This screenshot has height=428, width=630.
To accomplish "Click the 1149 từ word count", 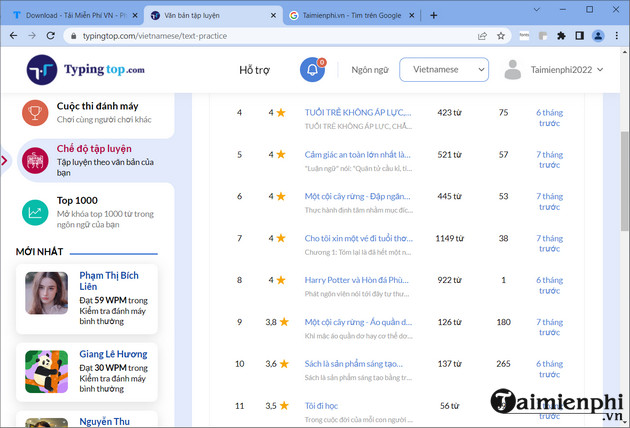I will [449, 238].
